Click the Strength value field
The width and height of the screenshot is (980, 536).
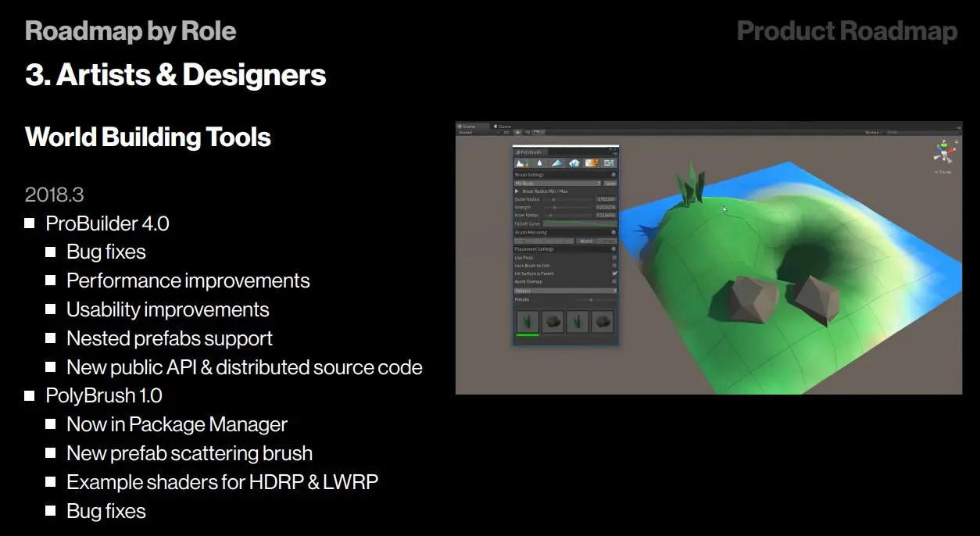(x=606, y=207)
